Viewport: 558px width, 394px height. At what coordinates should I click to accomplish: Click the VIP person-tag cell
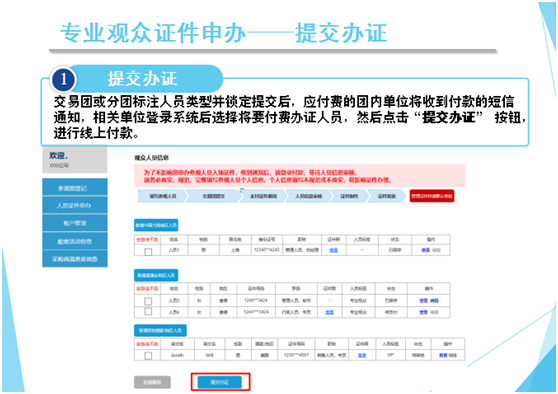390,355
